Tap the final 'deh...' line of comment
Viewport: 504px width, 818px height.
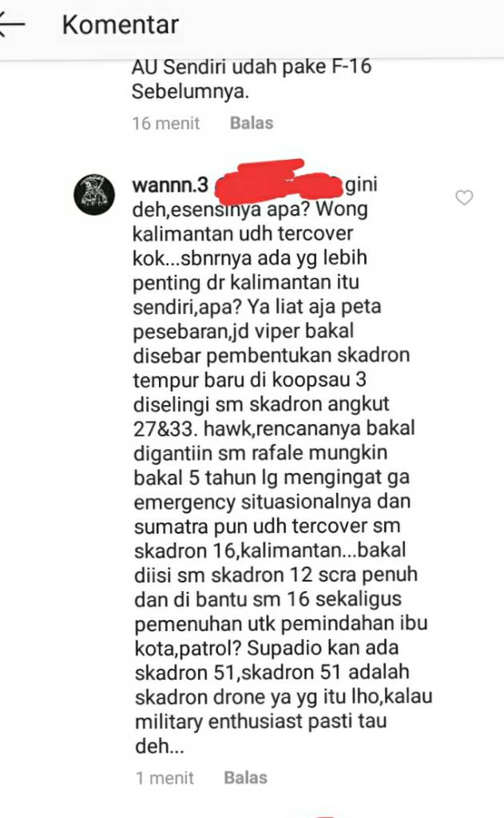pos(160,747)
